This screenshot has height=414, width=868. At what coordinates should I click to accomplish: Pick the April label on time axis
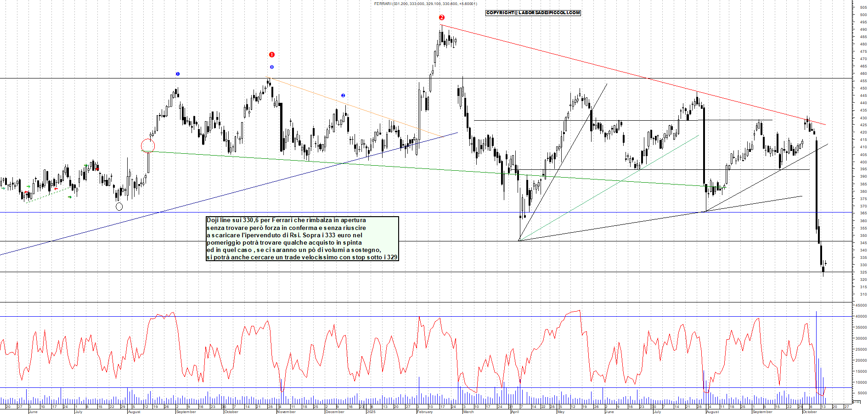pyautogui.click(x=515, y=412)
